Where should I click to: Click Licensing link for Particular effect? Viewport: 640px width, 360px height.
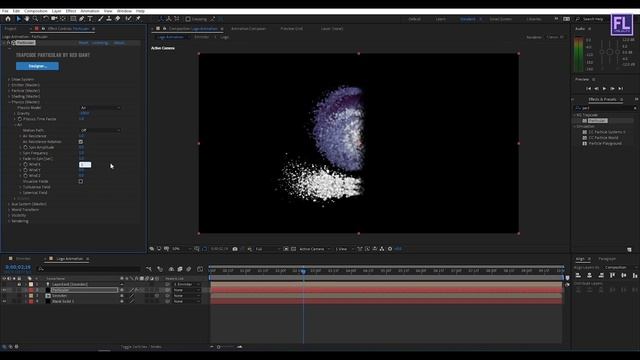pos(100,43)
